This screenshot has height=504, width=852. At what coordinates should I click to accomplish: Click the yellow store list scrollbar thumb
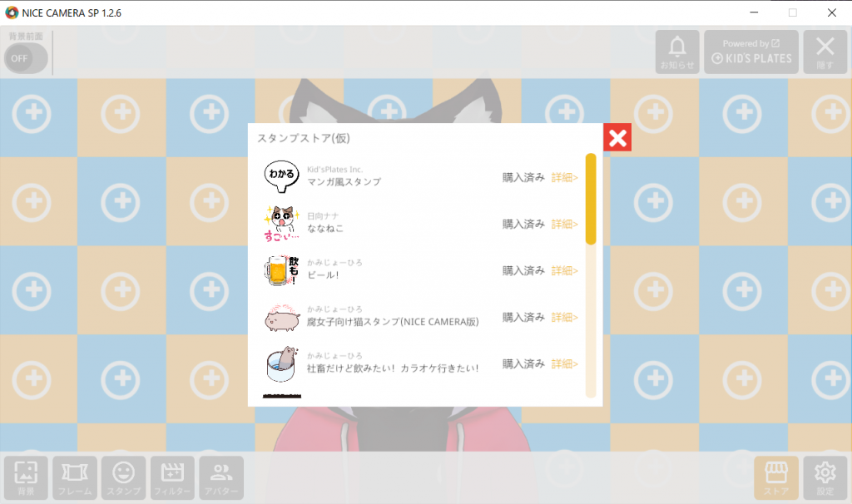point(591,200)
